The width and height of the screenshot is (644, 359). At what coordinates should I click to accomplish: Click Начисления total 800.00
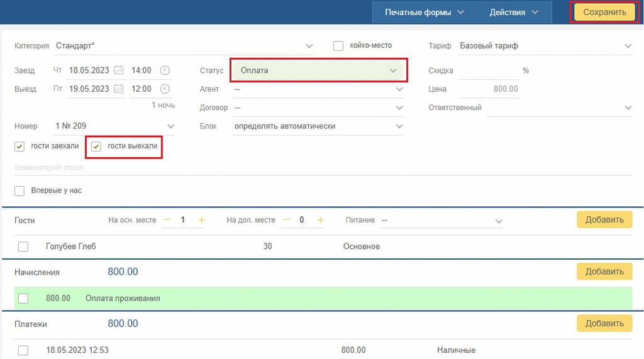(123, 272)
